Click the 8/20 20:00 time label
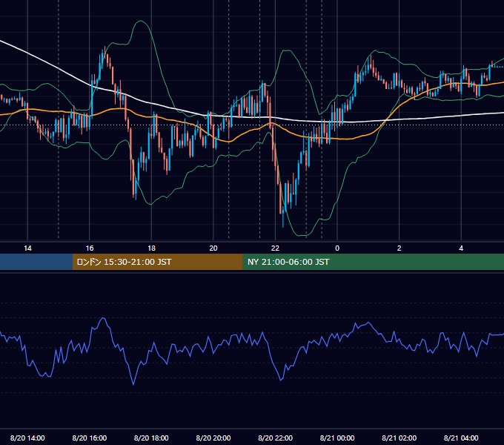 (213, 438)
